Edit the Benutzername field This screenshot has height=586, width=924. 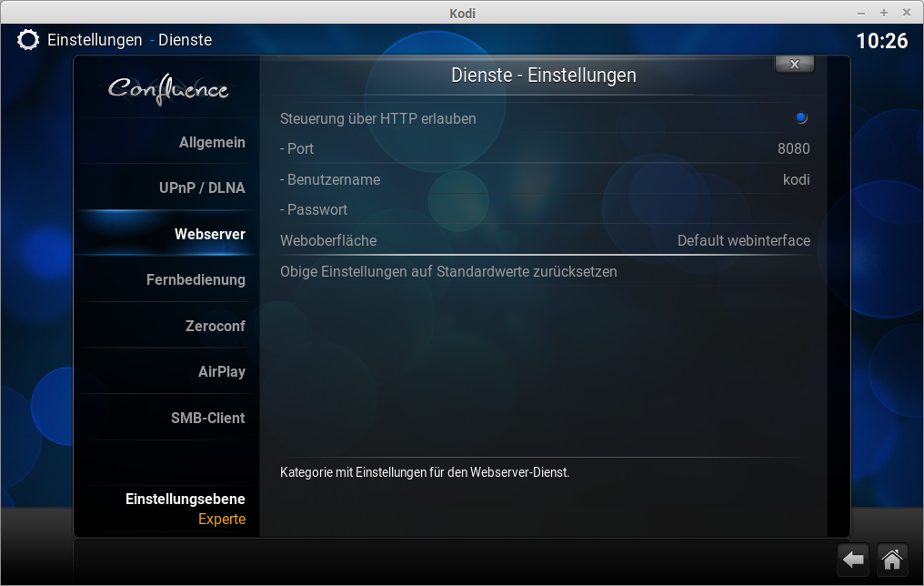point(544,179)
